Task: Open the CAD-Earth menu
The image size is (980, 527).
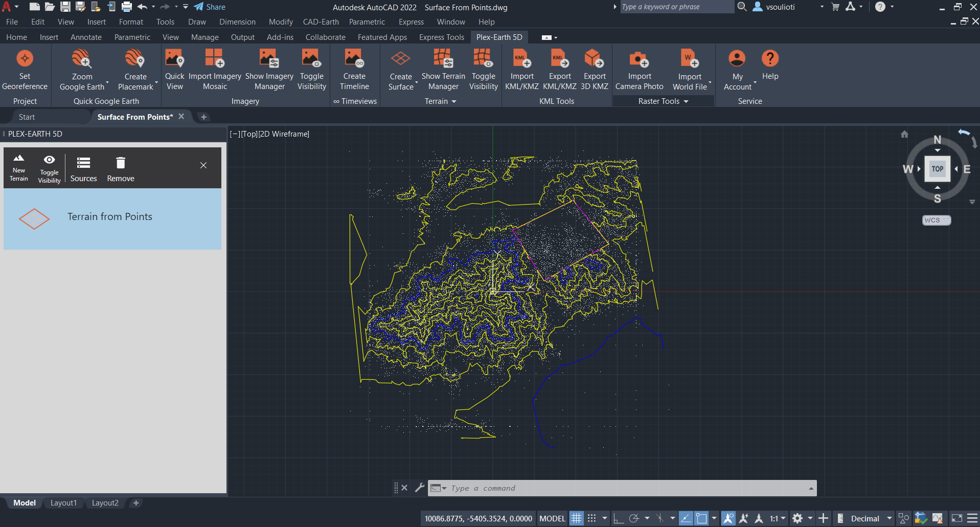Action: (321, 22)
